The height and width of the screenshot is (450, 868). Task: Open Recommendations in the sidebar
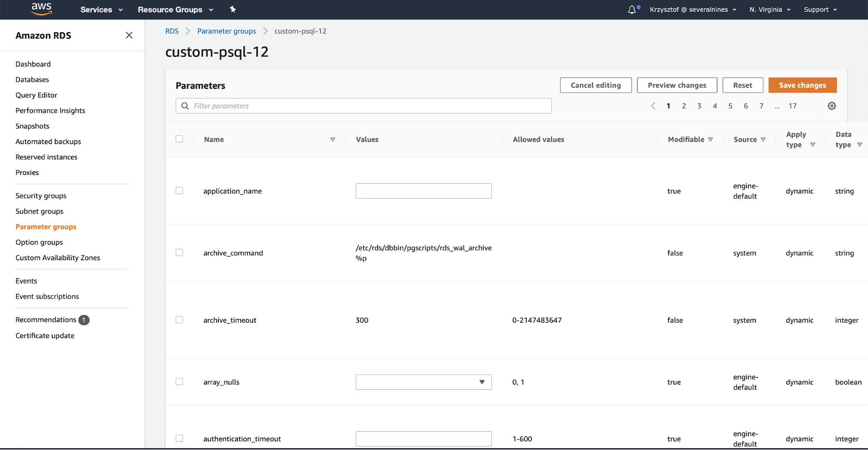pos(46,320)
